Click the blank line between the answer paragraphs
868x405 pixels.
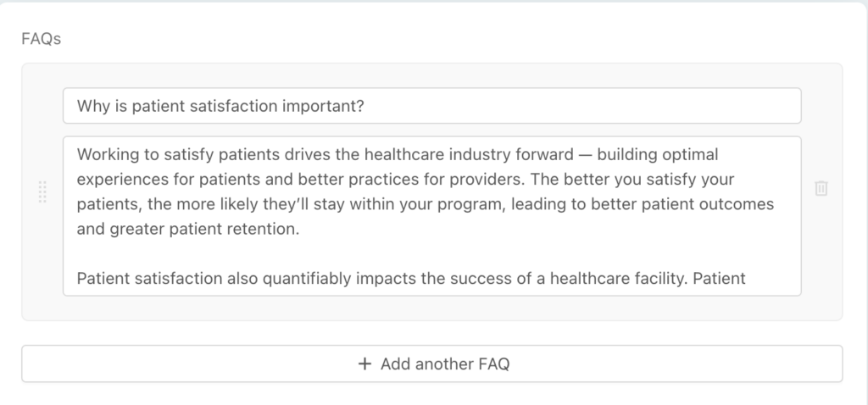(x=339, y=253)
